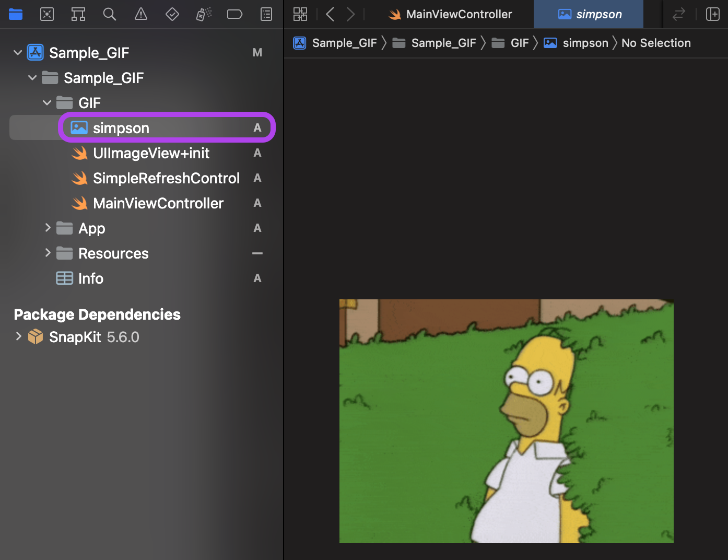Open the Debug navigator spray icon

204,14
